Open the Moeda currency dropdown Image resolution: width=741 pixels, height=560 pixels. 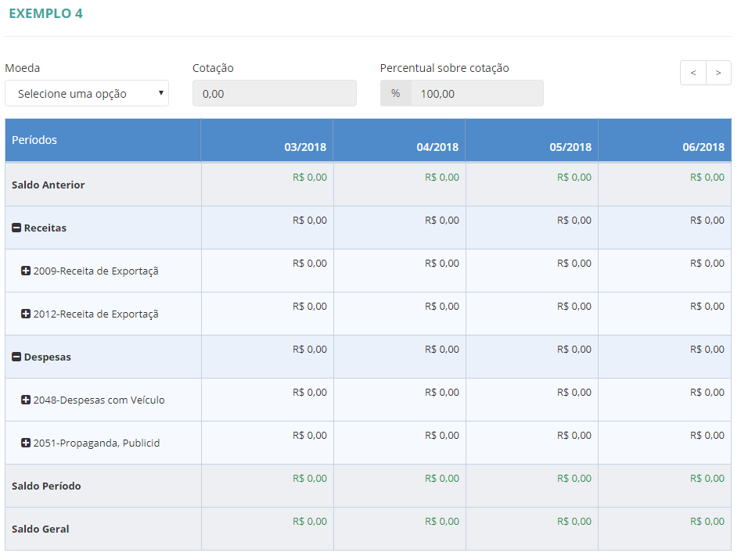(87, 94)
